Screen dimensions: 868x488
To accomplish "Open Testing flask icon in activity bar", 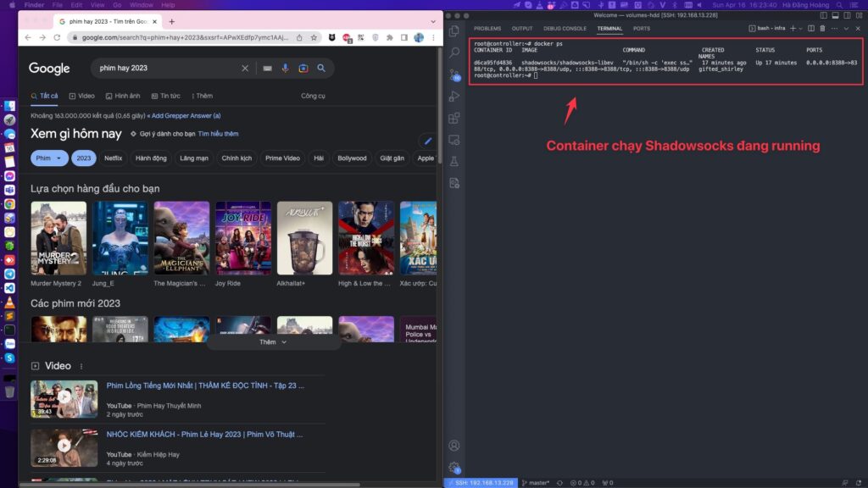I will [x=454, y=162].
